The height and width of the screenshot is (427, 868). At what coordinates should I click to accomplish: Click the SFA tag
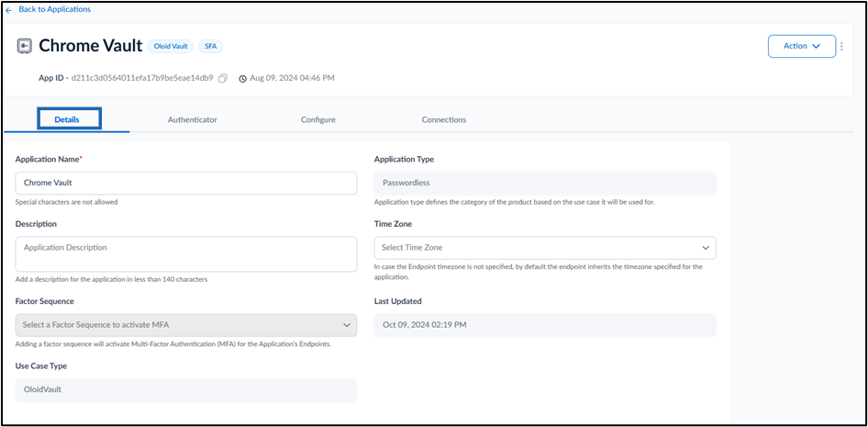(210, 47)
